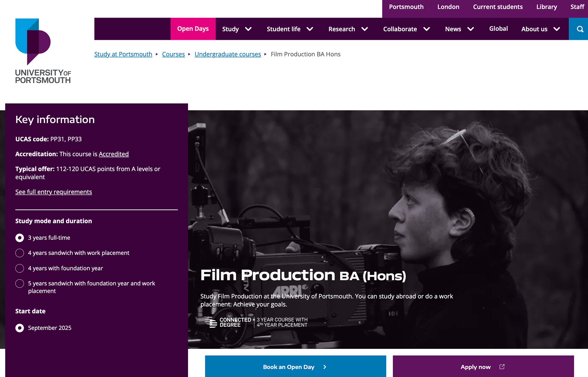The height and width of the screenshot is (377, 588).
Task: Open See full entry requirements link
Action: [x=54, y=192]
